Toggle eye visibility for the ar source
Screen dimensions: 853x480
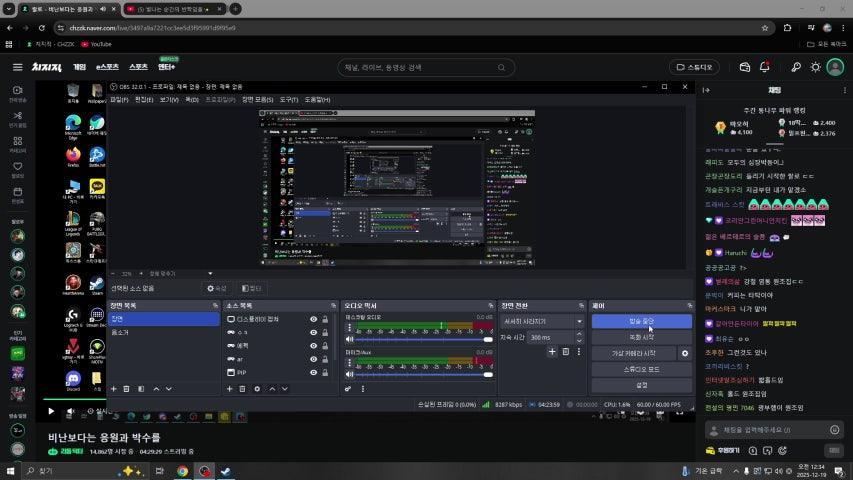(x=313, y=358)
